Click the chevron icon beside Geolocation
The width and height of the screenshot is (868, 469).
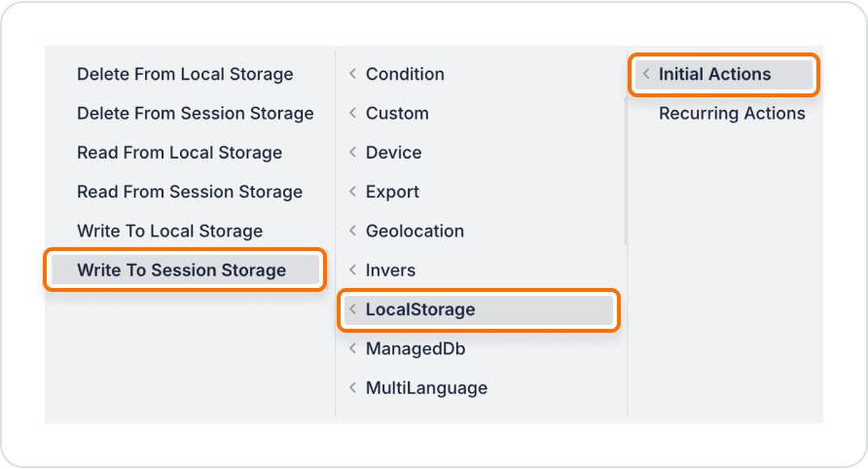[352, 231]
